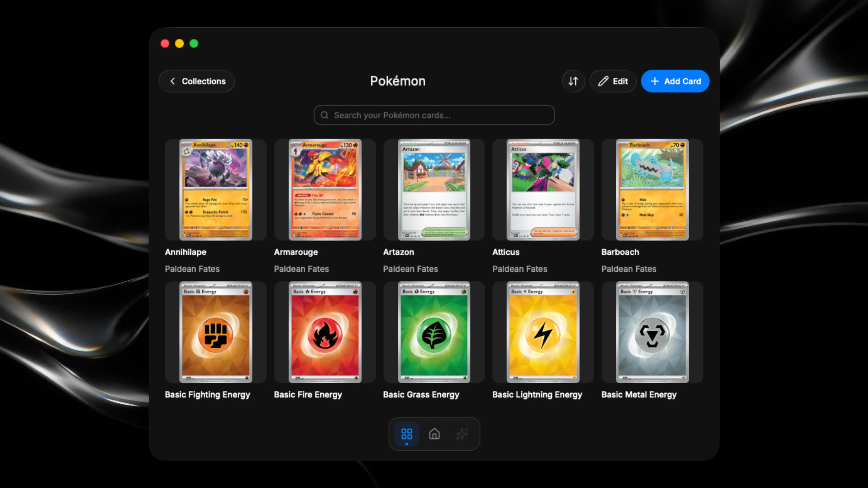
Task: Click the Edit button
Action: 613,81
